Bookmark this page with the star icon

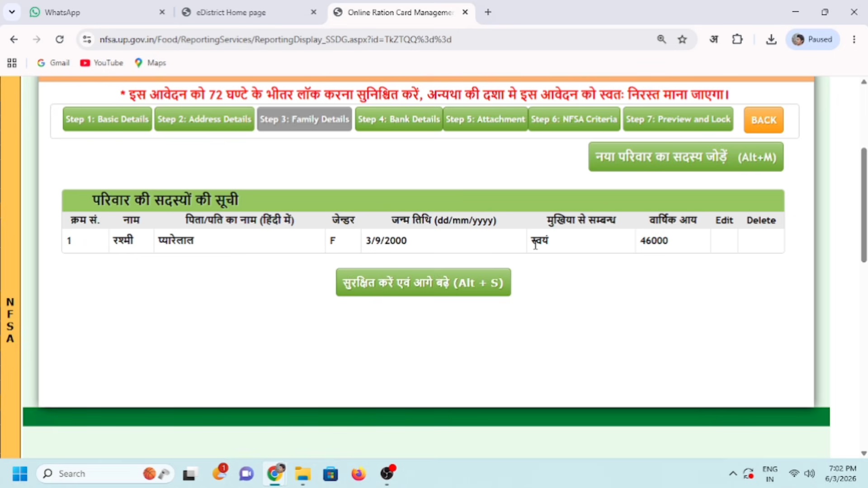point(683,39)
